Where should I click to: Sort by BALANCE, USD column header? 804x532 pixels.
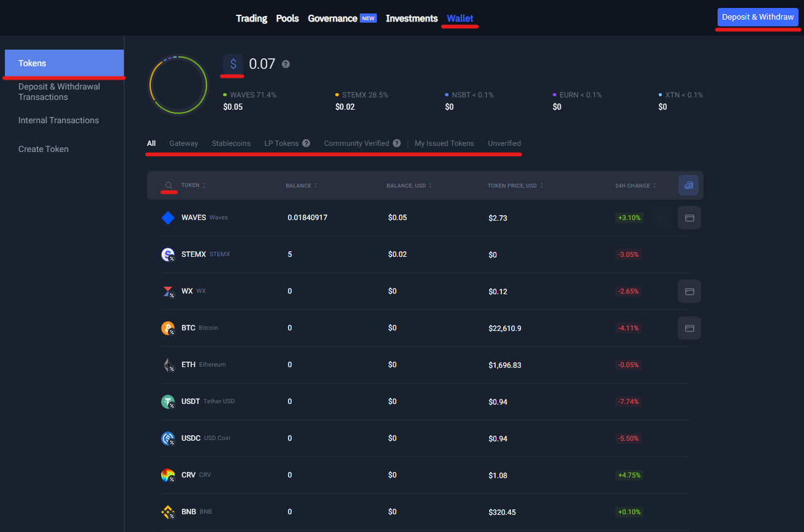coord(409,186)
